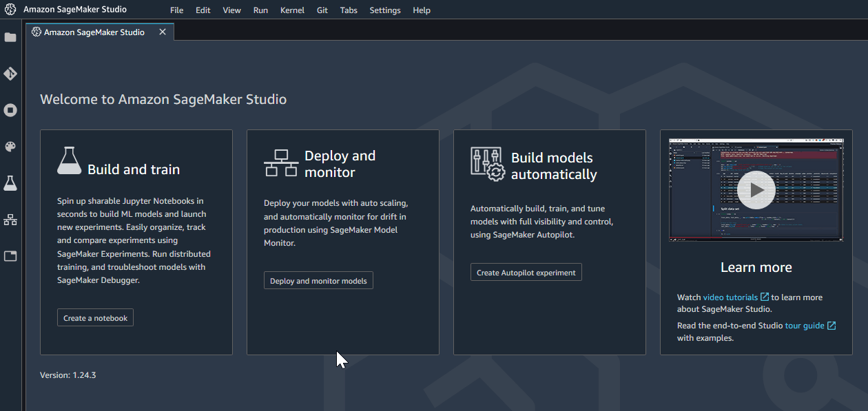Open the Settings menu

[x=384, y=10]
